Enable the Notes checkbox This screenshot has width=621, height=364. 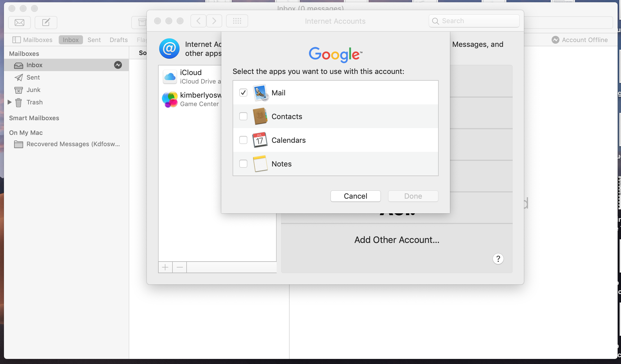243,164
